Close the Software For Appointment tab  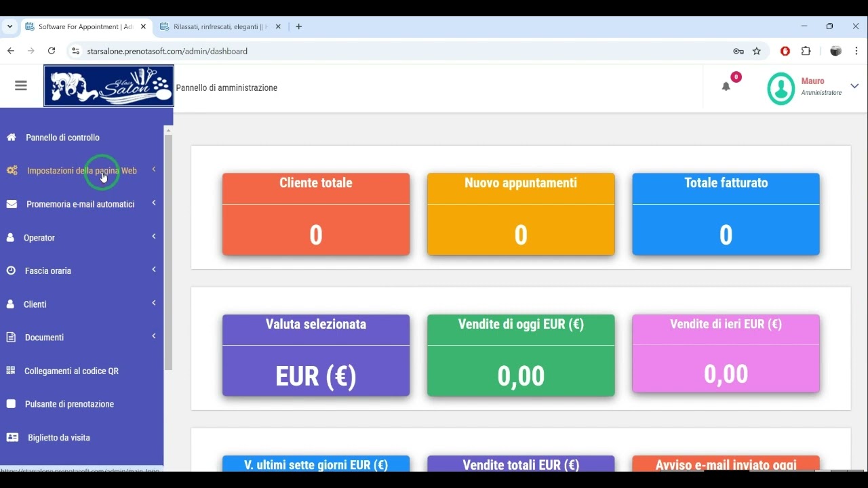(143, 27)
